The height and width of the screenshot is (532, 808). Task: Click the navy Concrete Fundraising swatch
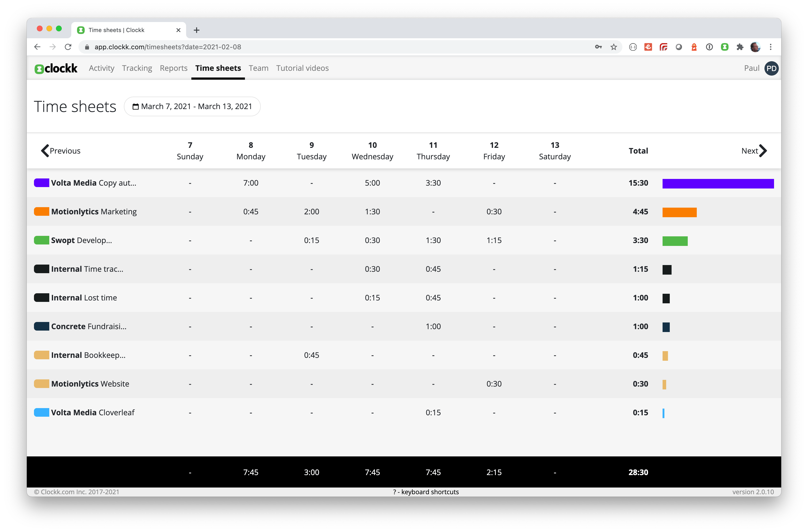(41, 327)
